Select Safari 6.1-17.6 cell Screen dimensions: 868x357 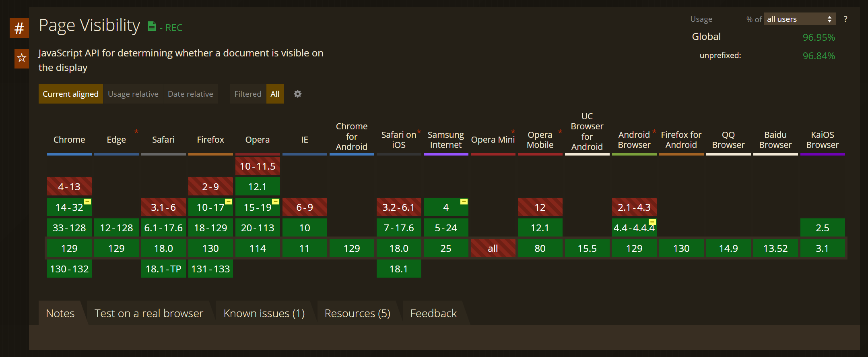[163, 228]
